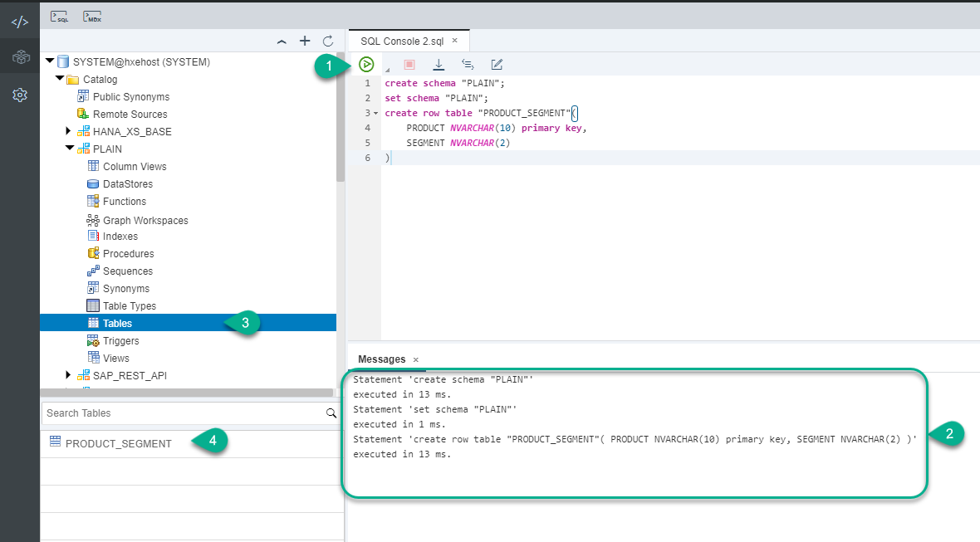Click the vertical scrollbar of the database tree

click(x=341, y=117)
